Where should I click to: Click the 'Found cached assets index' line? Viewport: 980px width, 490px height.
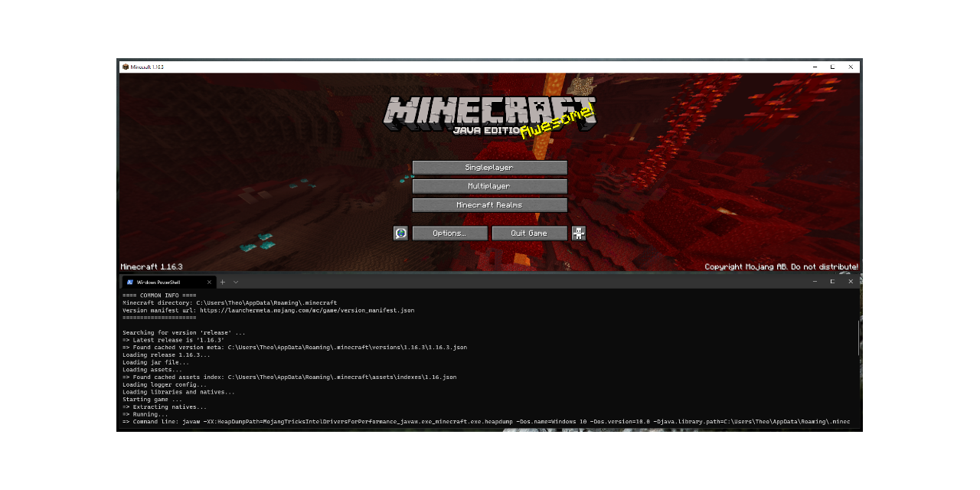(x=289, y=377)
